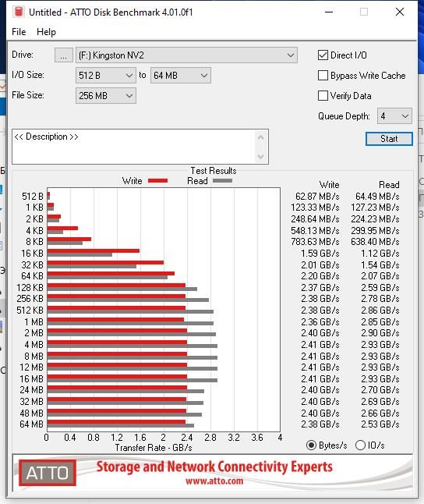
Task: Click the 4 KB read value 299.95 MB/s
Action: (375, 231)
